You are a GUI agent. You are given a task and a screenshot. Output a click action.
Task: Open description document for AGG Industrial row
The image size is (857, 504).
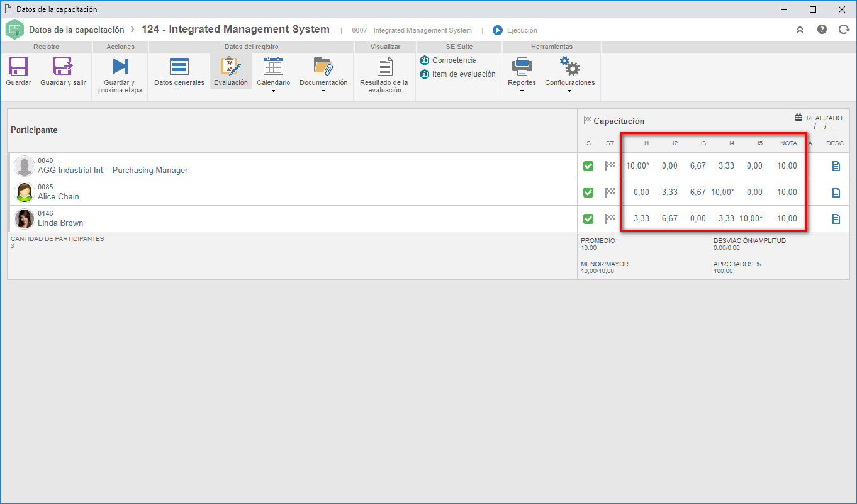pos(836,166)
